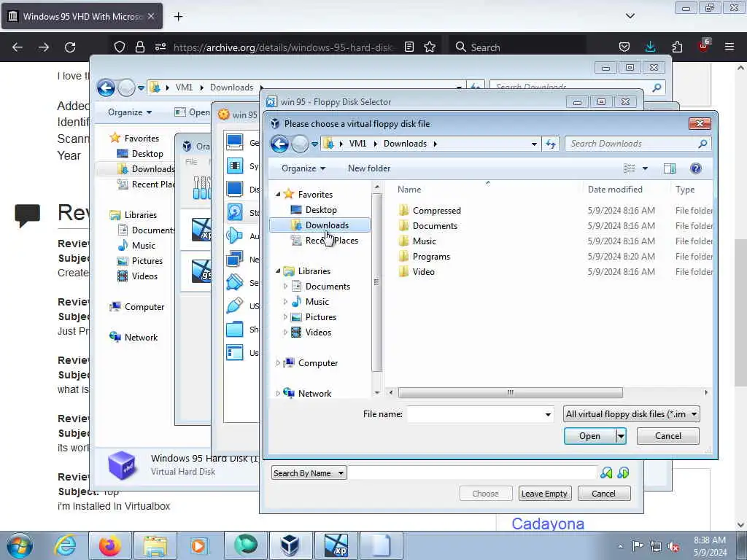Viewport: 747px width, 560px height.
Task: Click the Search Downloads field in file dialog
Action: tap(631, 144)
